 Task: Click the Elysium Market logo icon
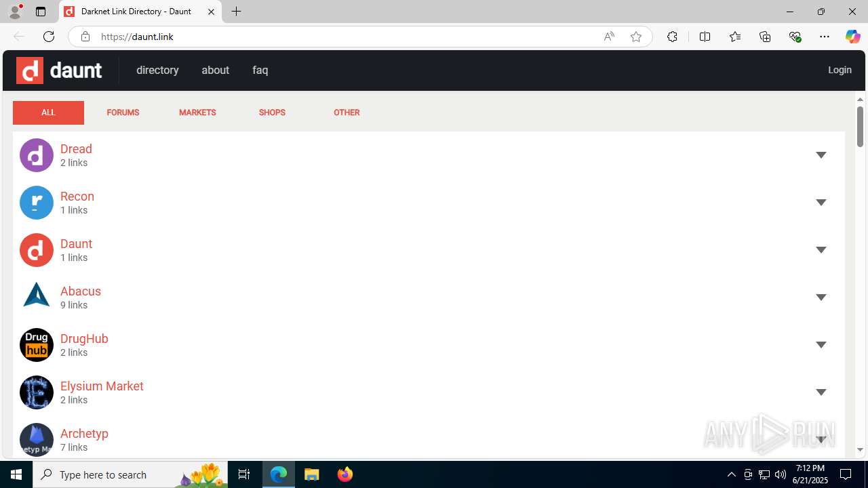click(37, 392)
